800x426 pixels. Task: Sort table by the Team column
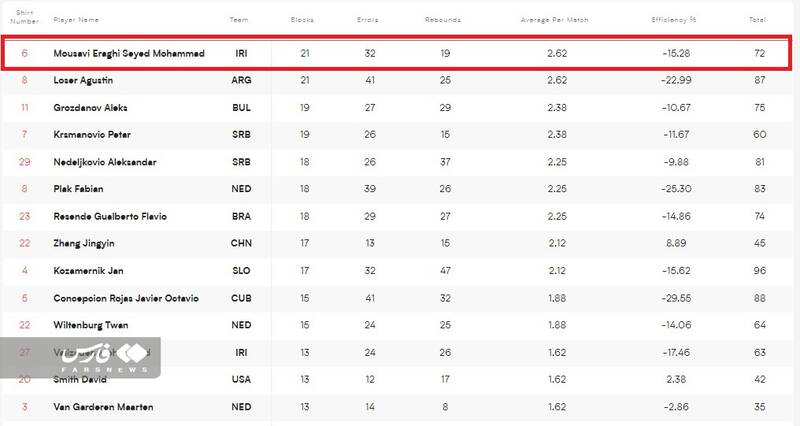tap(239, 19)
